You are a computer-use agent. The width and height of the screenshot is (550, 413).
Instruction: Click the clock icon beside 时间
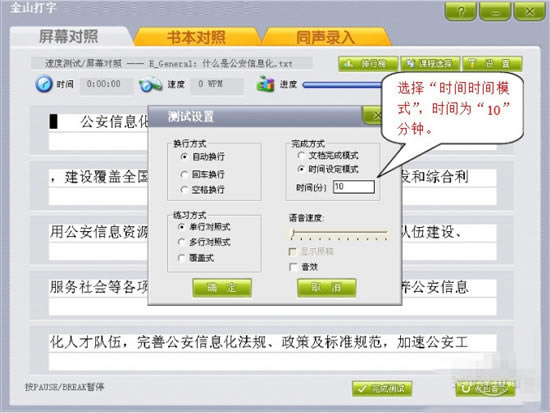(44, 84)
